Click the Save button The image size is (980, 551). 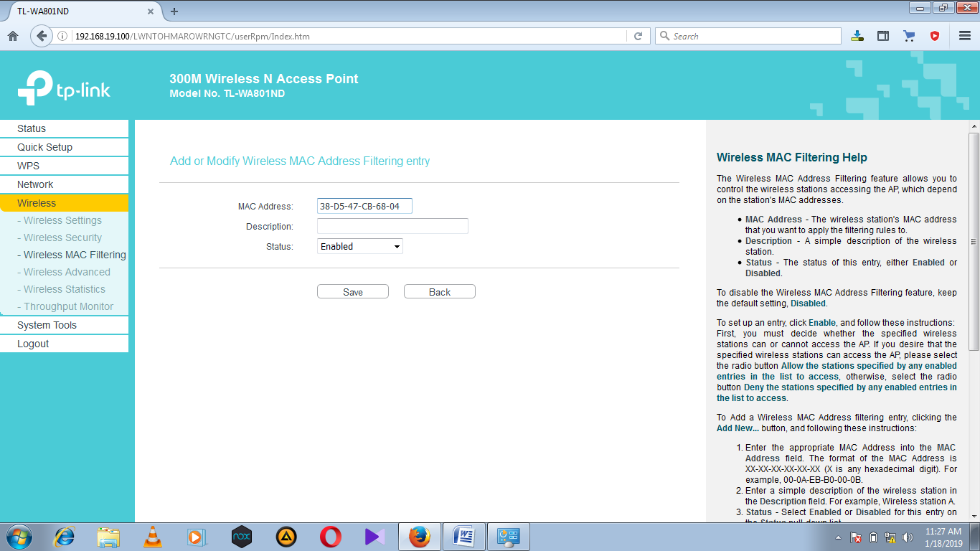[352, 291]
